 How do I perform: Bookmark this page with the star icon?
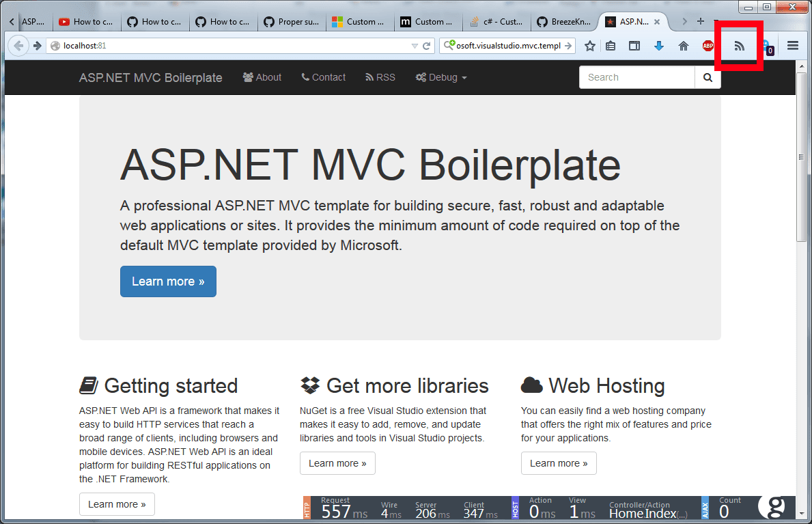tap(590, 46)
